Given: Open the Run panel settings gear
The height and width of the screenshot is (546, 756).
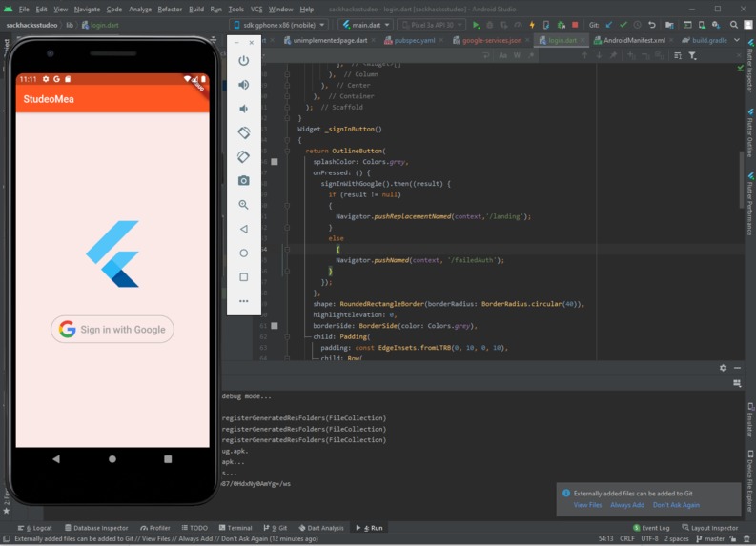Looking at the screenshot, I should 724,368.
